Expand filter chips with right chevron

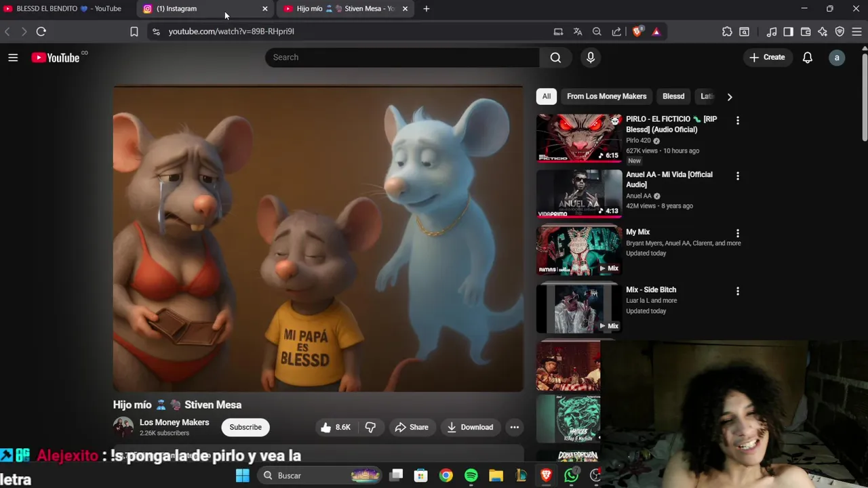[730, 97]
